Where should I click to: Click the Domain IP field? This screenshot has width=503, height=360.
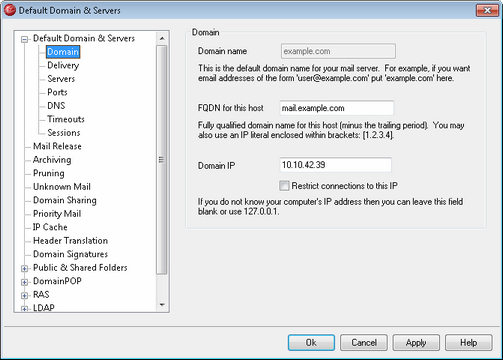[x=335, y=165]
